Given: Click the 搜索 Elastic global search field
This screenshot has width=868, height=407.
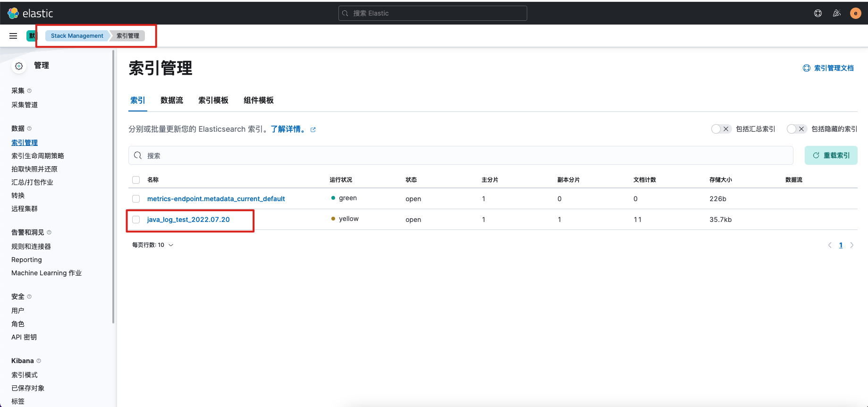Looking at the screenshot, I should [433, 13].
